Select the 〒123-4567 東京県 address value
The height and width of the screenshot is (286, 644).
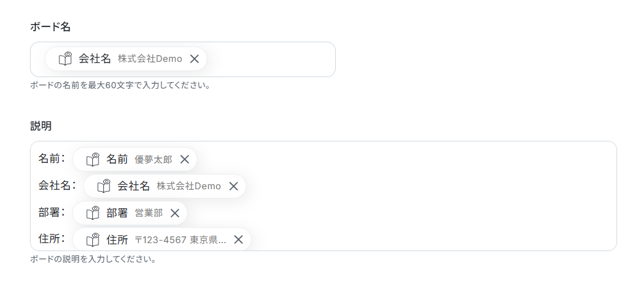click(x=180, y=239)
